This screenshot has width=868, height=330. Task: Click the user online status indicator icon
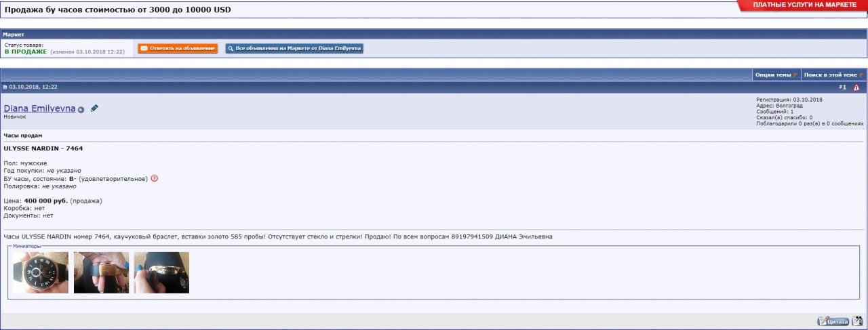coord(81,109)
